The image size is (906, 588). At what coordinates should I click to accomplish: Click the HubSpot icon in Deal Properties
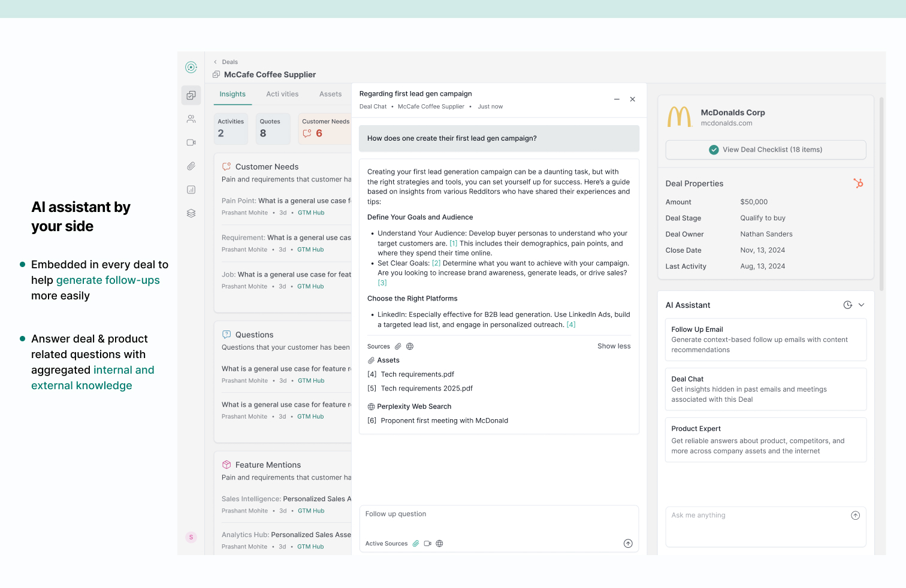coord(858,183)
